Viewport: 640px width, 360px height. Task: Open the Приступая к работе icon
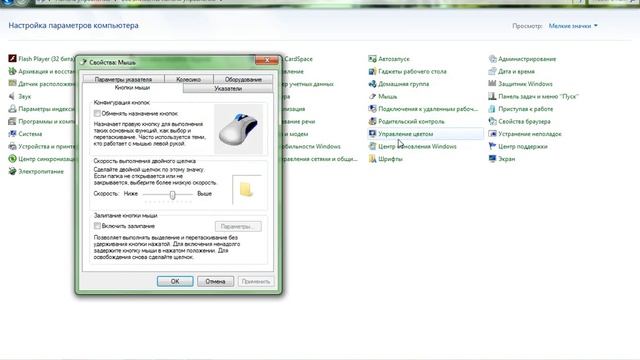click(492, 109)
